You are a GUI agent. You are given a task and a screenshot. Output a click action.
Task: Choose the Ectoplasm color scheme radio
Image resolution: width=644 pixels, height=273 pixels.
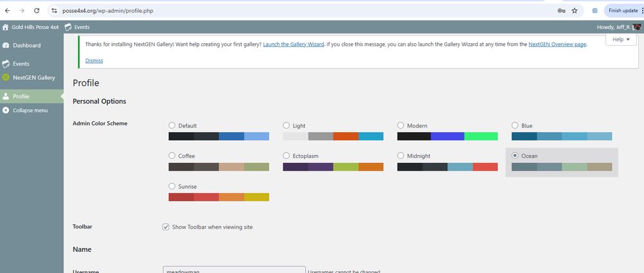pos(287,156)
